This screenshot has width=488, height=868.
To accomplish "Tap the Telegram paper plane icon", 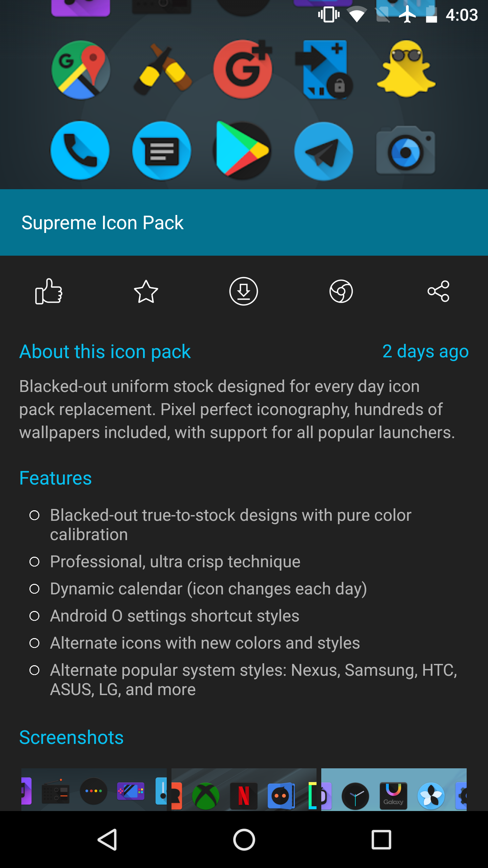I will coord(324,151).
